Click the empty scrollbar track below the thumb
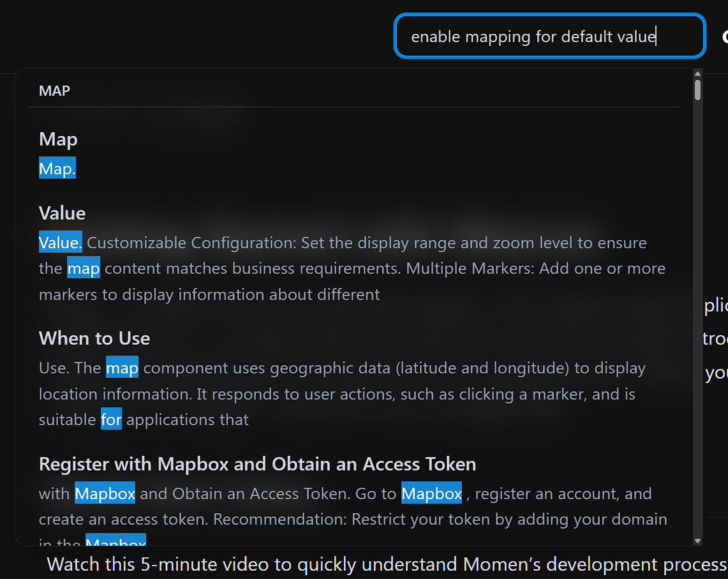Screen dimensions: 728x579 [697, 319]
